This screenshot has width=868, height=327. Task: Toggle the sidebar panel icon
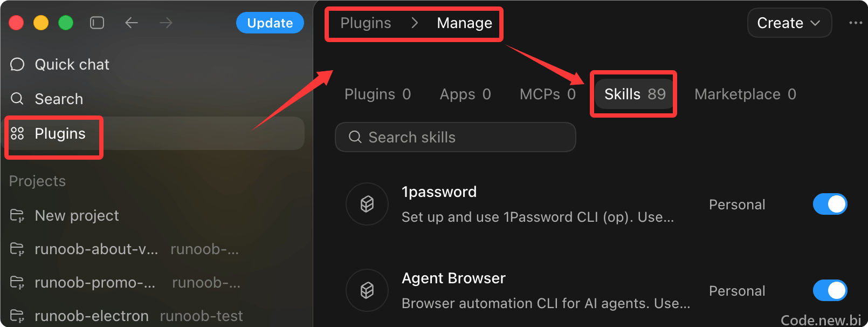point(97,23)
